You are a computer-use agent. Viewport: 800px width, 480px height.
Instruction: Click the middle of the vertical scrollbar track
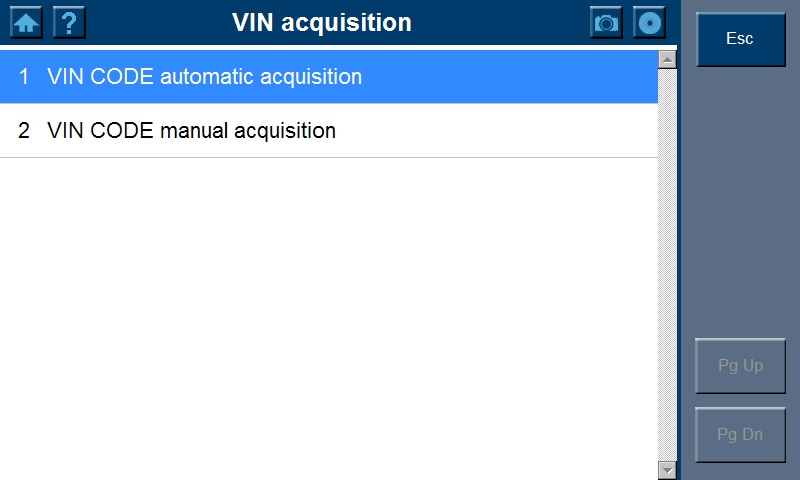[667, 264]
